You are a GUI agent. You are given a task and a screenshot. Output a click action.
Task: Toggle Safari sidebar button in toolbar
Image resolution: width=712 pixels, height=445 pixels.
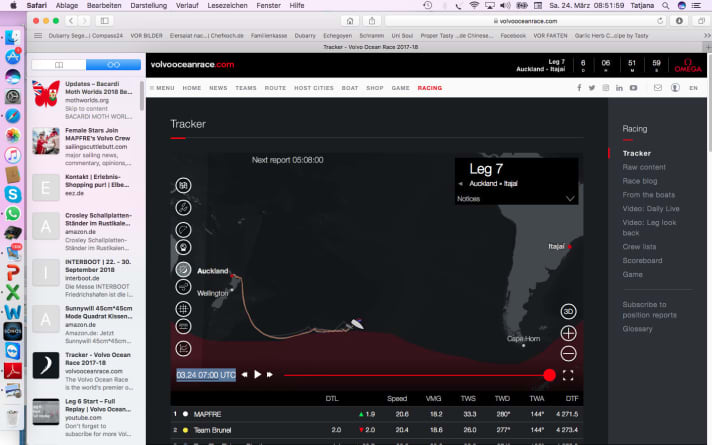pyautogui.click(x=104, y=21)
